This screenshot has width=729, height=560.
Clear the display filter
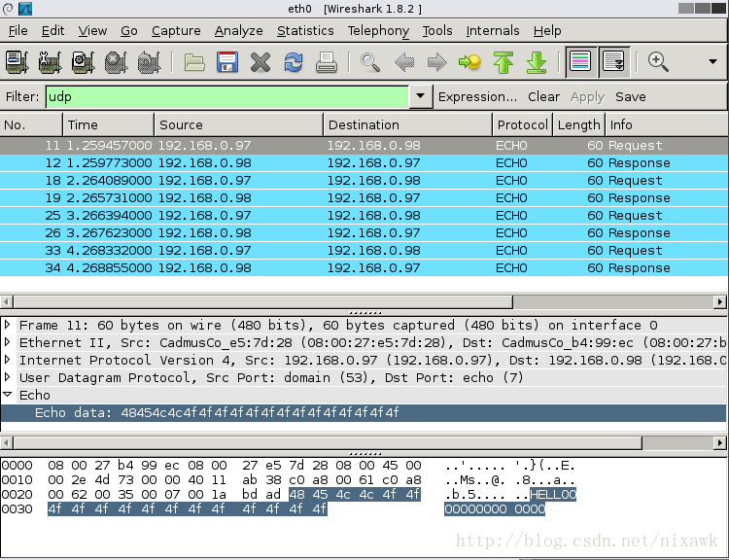pos(543,97)
